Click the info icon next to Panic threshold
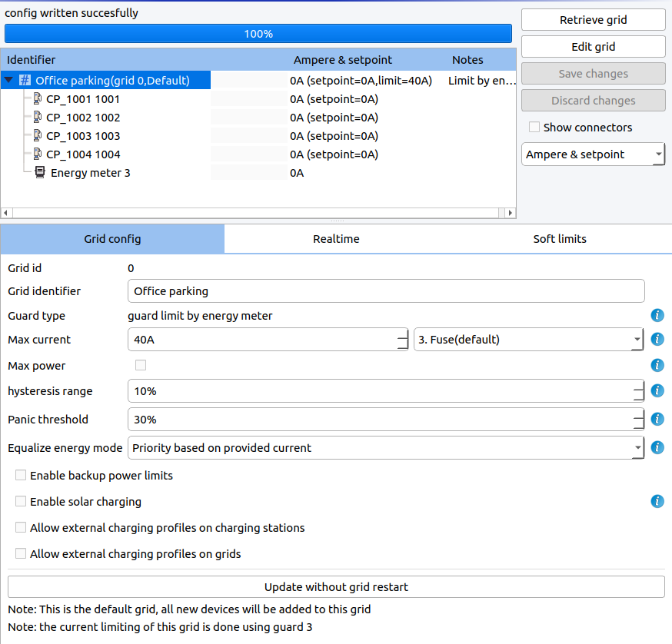Viewport: 672px width, 644px height. (x=657, y=419)
